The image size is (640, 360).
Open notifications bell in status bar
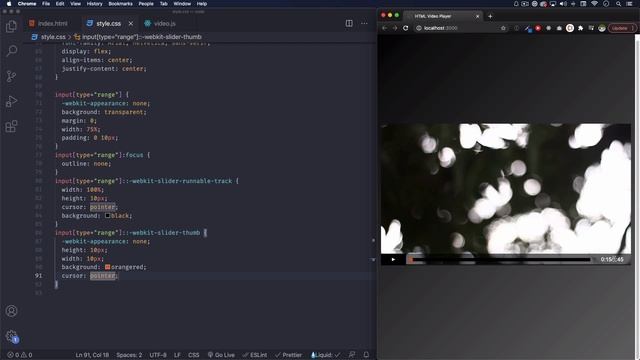click(366, 355)
